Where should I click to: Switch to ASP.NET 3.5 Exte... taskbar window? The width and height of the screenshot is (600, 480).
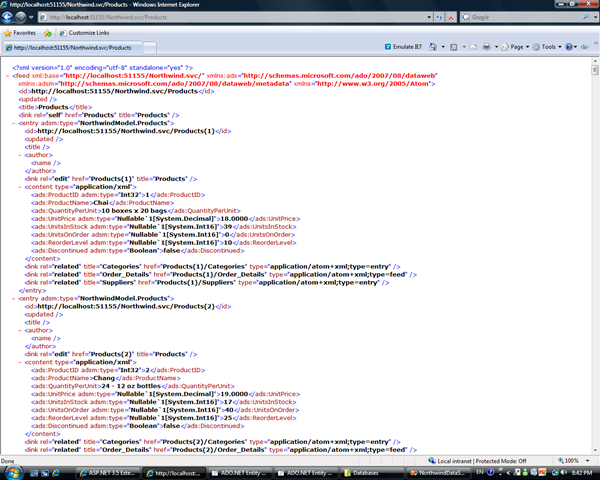[x=108, y=473]
